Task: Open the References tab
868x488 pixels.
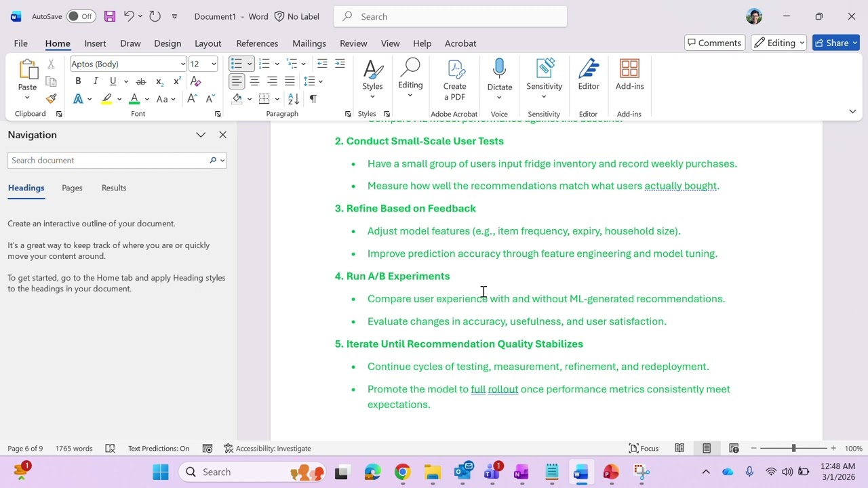Action: pos(257,43)
